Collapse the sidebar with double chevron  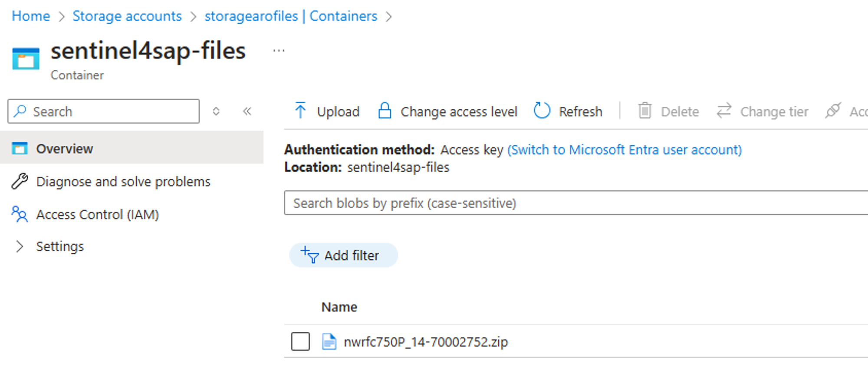(x=247, y=111)
